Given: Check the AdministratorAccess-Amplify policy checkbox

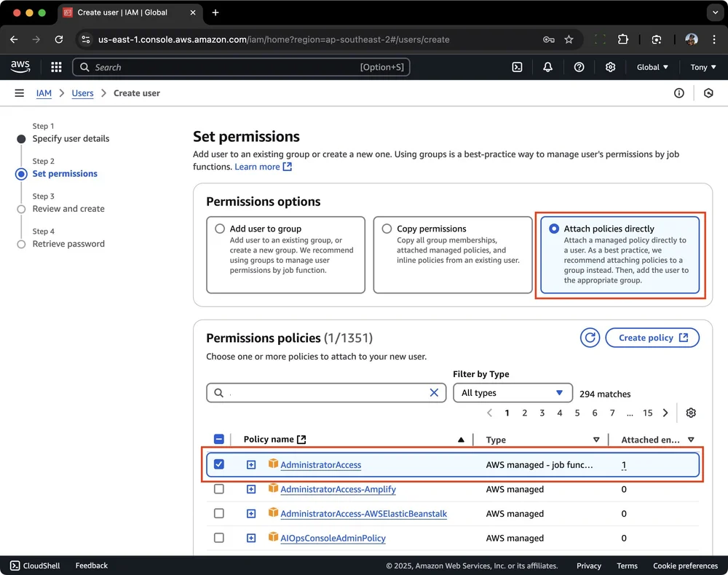Looking at the screenshot, I should (218, 488).
